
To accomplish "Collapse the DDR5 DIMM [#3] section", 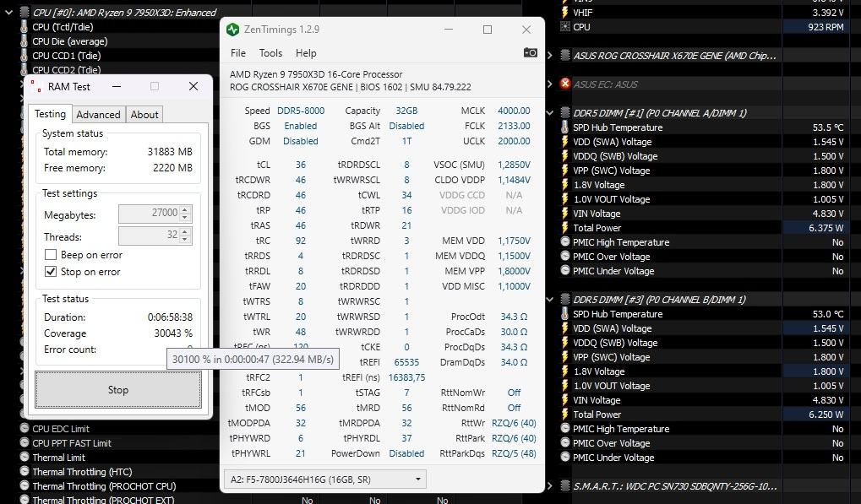I will (550, 299).
